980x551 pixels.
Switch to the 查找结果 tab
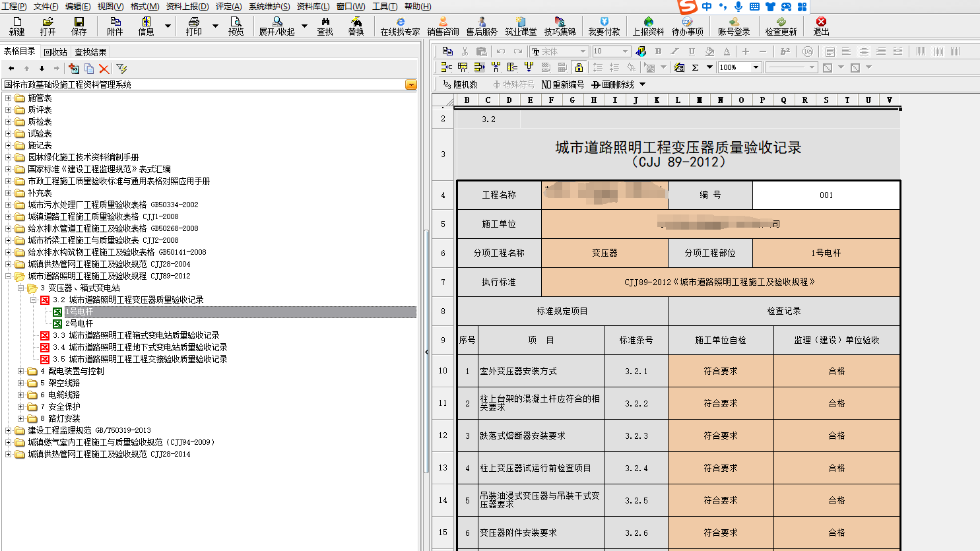click(x=90, y=52)
